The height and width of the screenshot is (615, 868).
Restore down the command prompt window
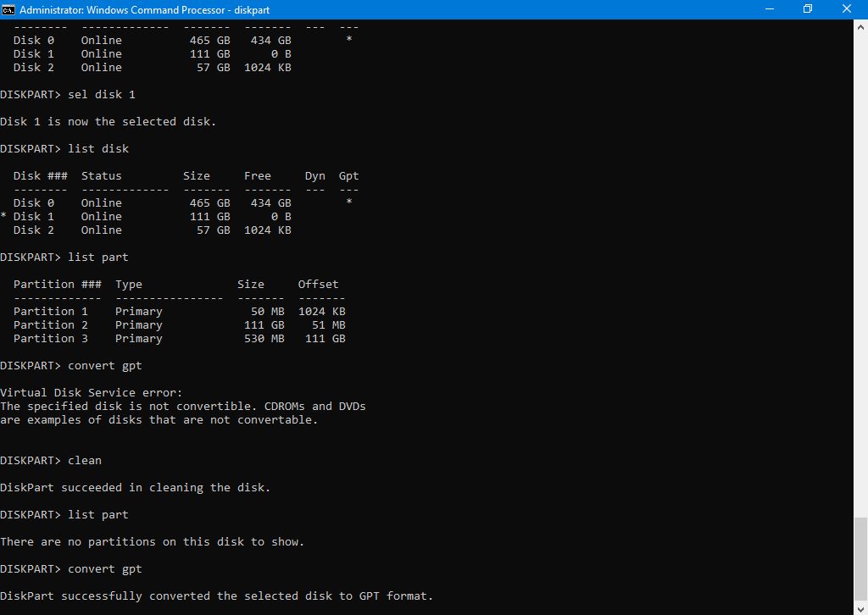(808, 9)
